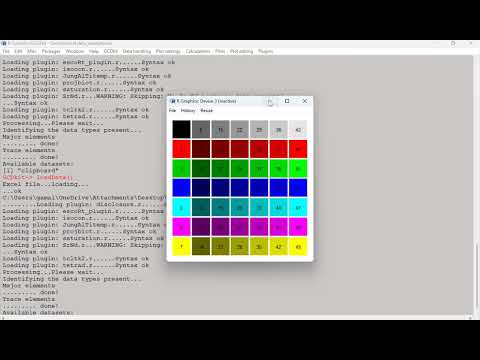Screen dimensions: 480x360
Task: Open the Plots menu
Action: (x=220, y=51)
